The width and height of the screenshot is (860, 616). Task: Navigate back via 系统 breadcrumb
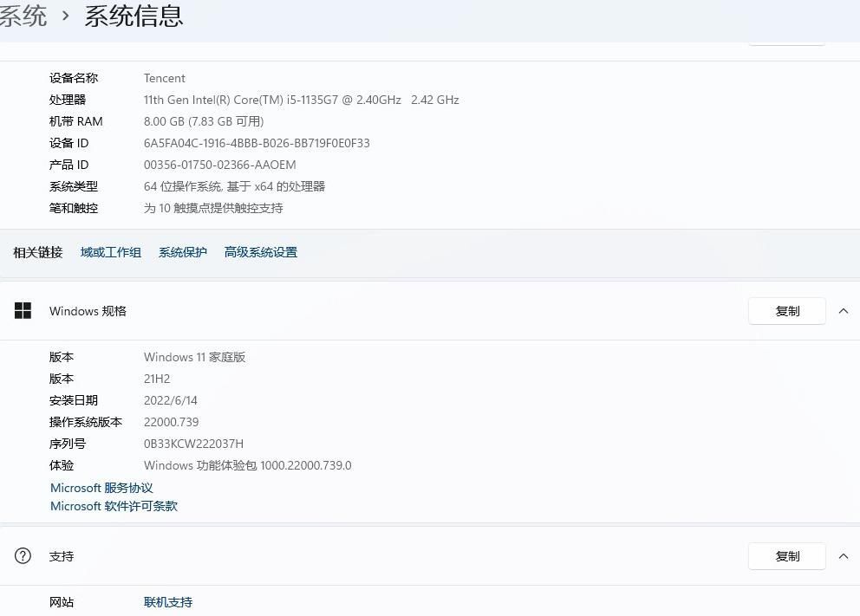point(23,16)
